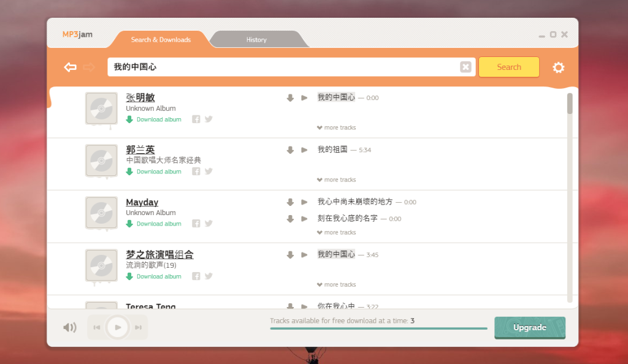Skip to next track in player
Viewport: 628px width, 364px height.
point(139,327)
